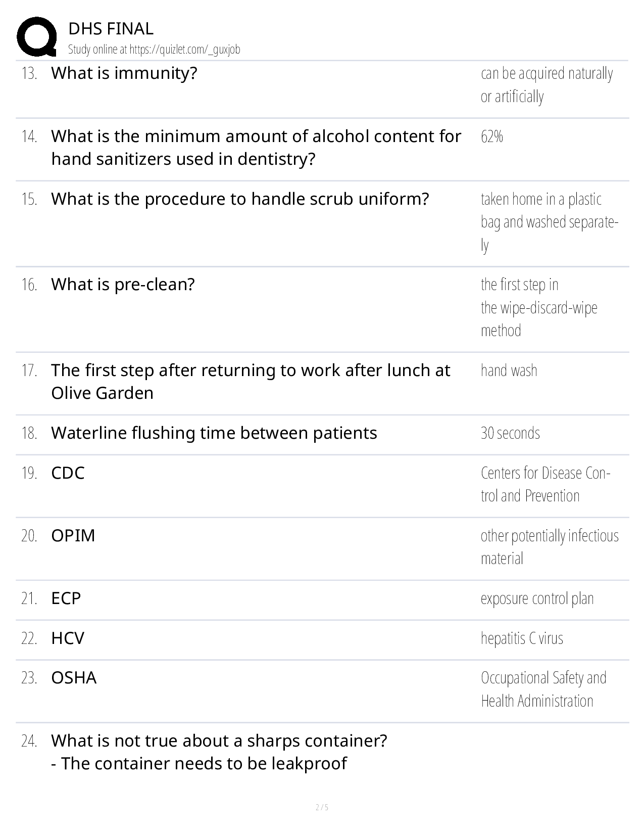Click the 'exposure control plan' definition
Screen dimensions: 644x834
[537, 598]
